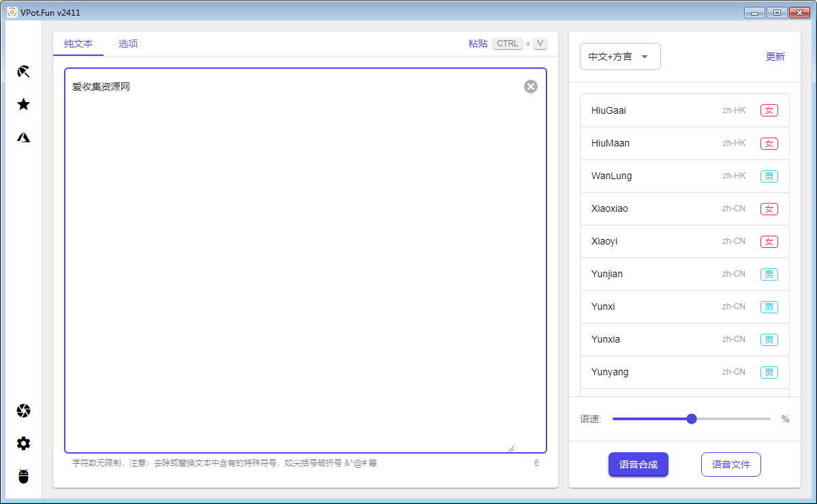Open the Azure triangle sidebar icon

[23, 138]
